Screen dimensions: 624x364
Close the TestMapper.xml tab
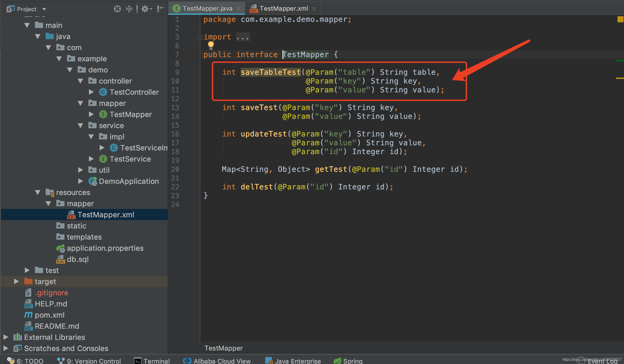[x=314, y=9]
